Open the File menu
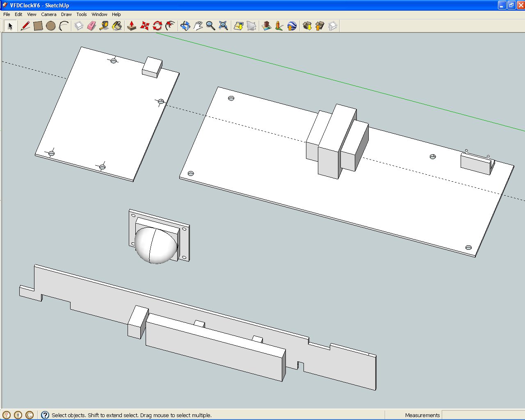 [x=7, y=14]
